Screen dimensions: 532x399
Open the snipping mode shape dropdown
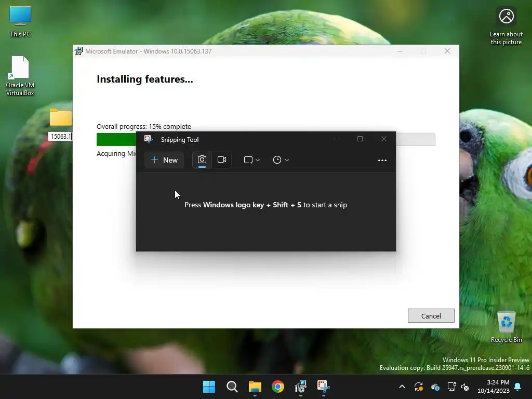pos(252,160)
